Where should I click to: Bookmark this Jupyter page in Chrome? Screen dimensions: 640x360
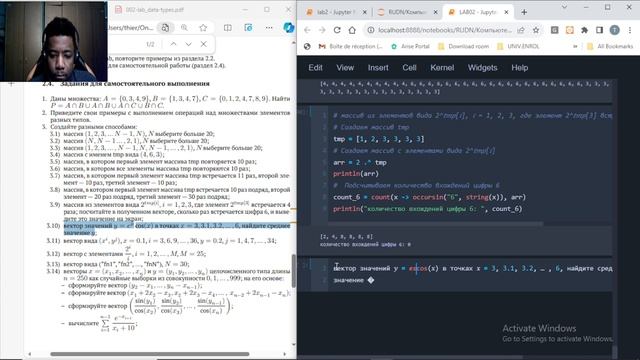click(536, 30)
